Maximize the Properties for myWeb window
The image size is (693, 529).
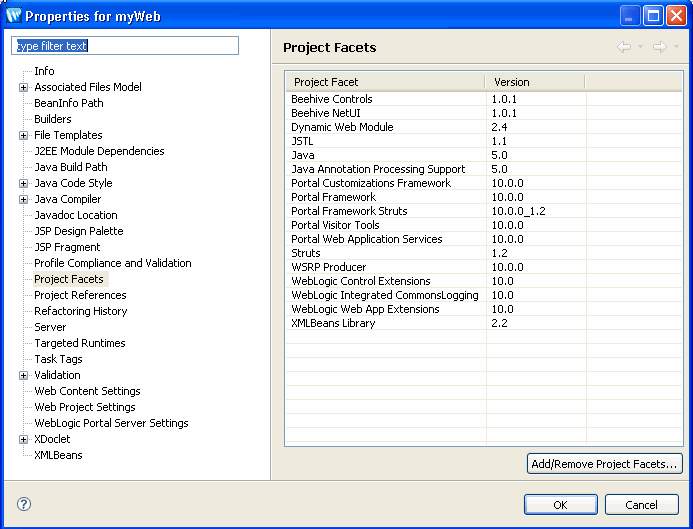click(x=653, y=16)
